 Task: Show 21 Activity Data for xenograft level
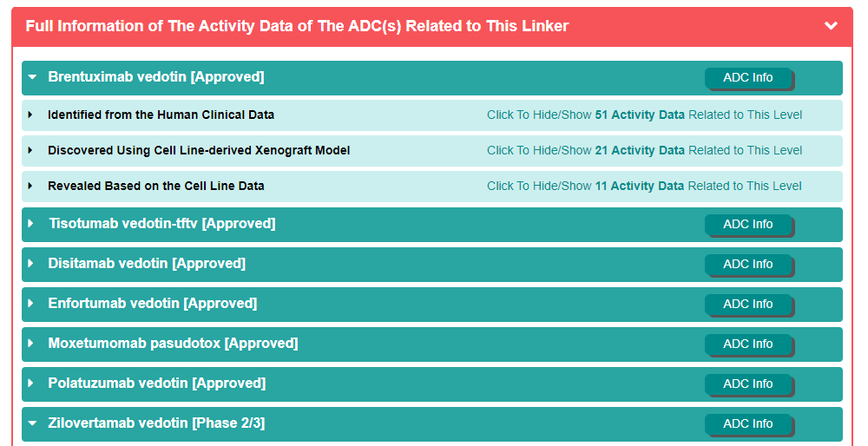[x=644, y=150]
